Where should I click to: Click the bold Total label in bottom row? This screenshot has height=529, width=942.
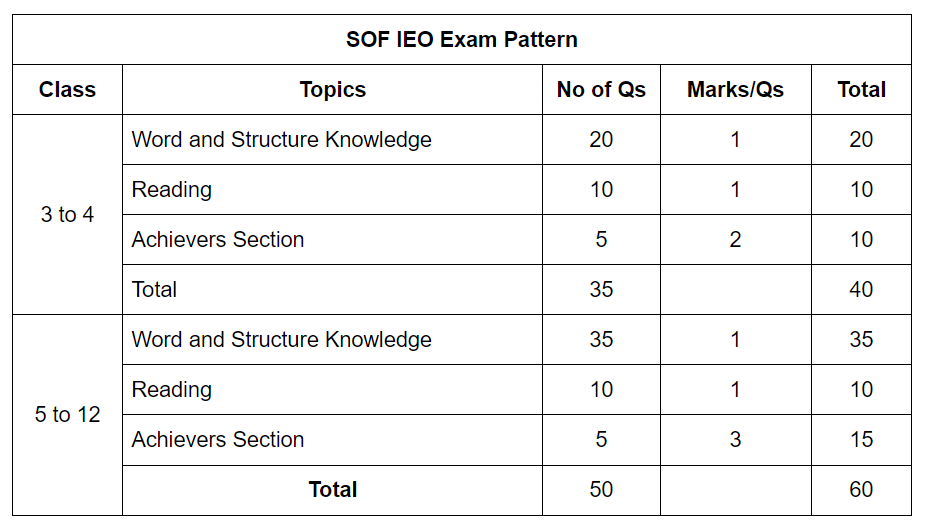point(332,490)
